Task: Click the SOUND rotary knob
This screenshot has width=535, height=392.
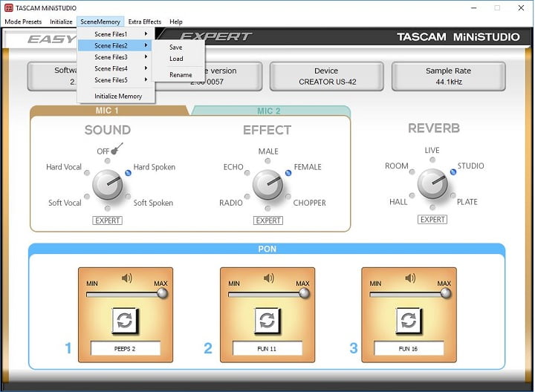Action: click(x=108, y=184)
